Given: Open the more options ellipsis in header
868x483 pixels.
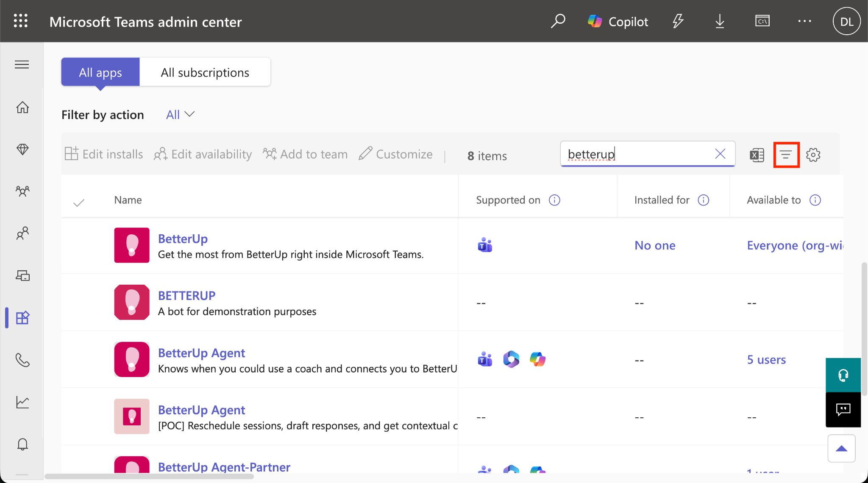Looking at the screenshot, I should point(804,21).
